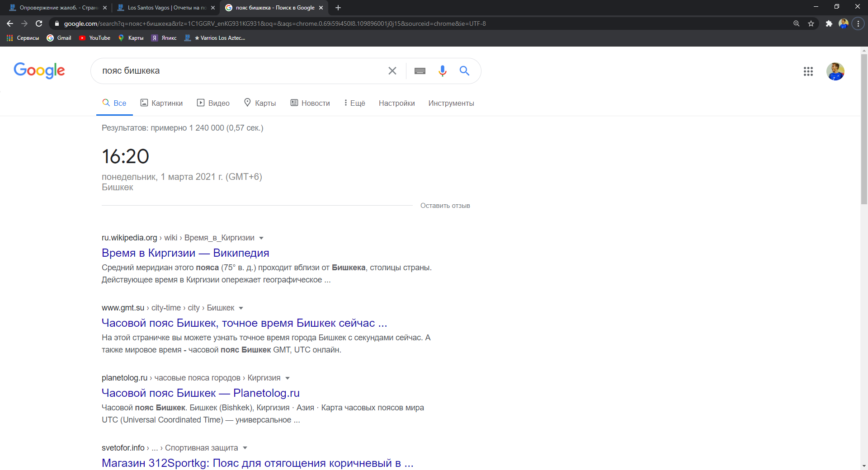
Task: Open the Google apps grid
Action: click(808, 71)
